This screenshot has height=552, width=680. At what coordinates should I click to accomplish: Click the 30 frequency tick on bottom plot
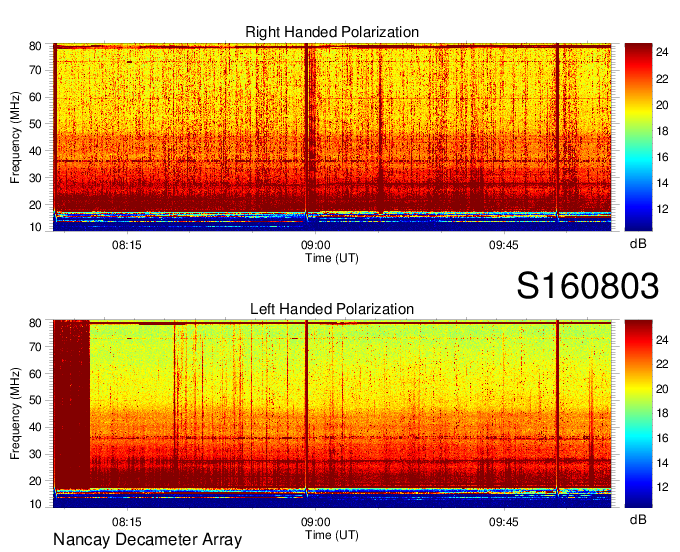pyautogui.click(x=35, y=454)
